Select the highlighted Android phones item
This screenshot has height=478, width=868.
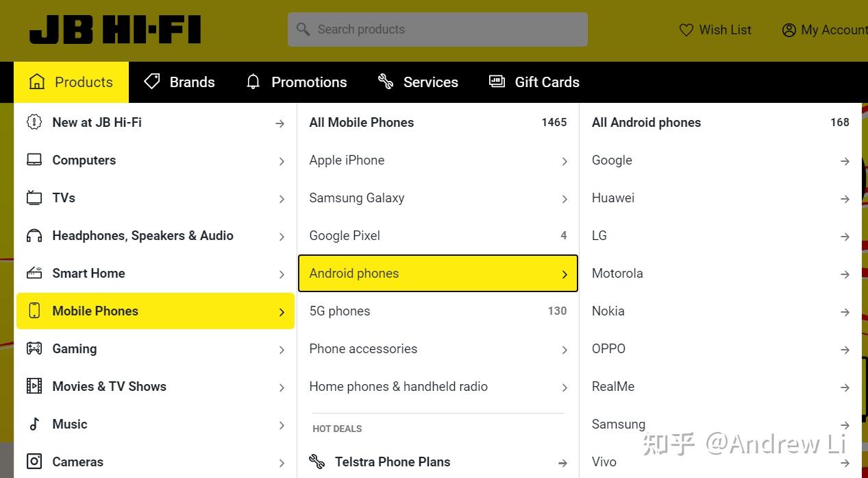coord(438,273)
